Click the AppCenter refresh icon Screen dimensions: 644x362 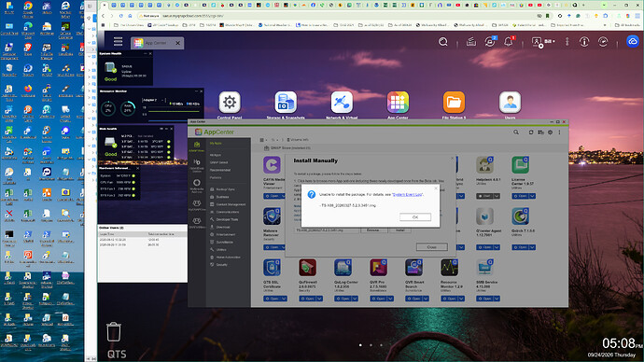coord(531,132)
